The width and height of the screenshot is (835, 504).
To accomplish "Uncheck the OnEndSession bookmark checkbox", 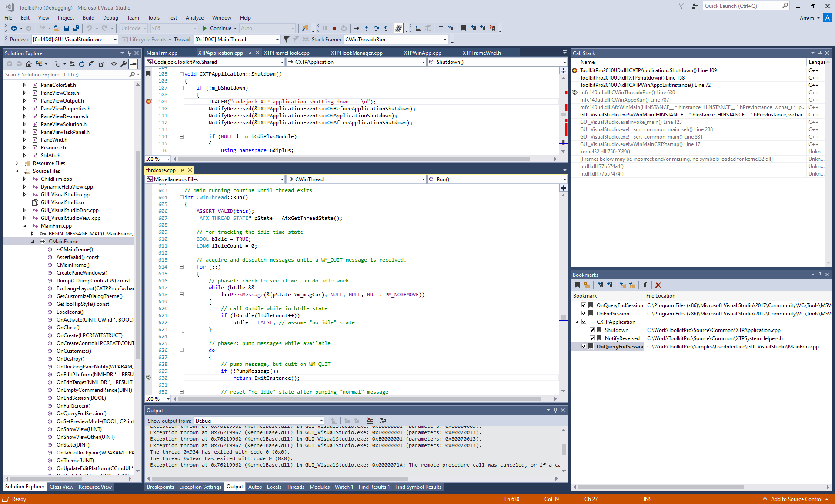I will (x=584, y=313).
